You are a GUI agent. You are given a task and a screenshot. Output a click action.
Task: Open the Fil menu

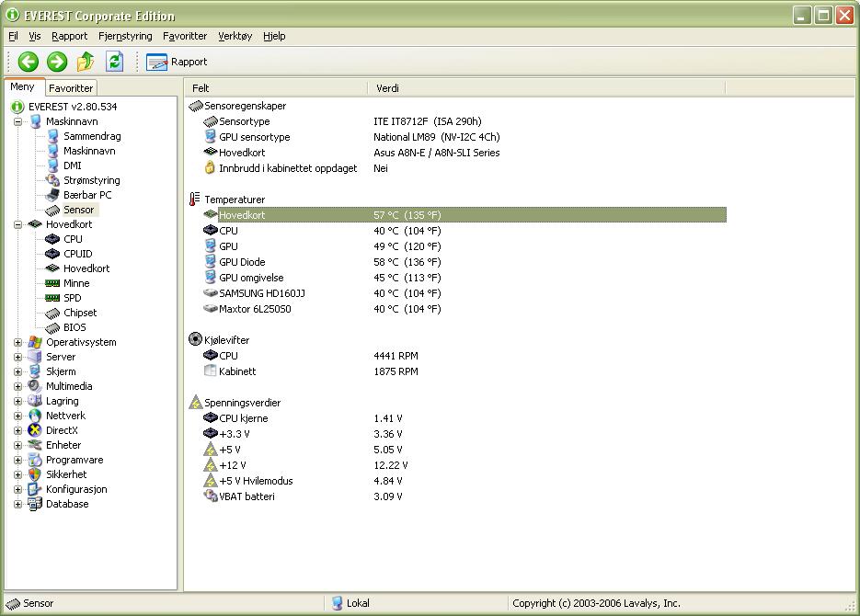tap(13, 36)
